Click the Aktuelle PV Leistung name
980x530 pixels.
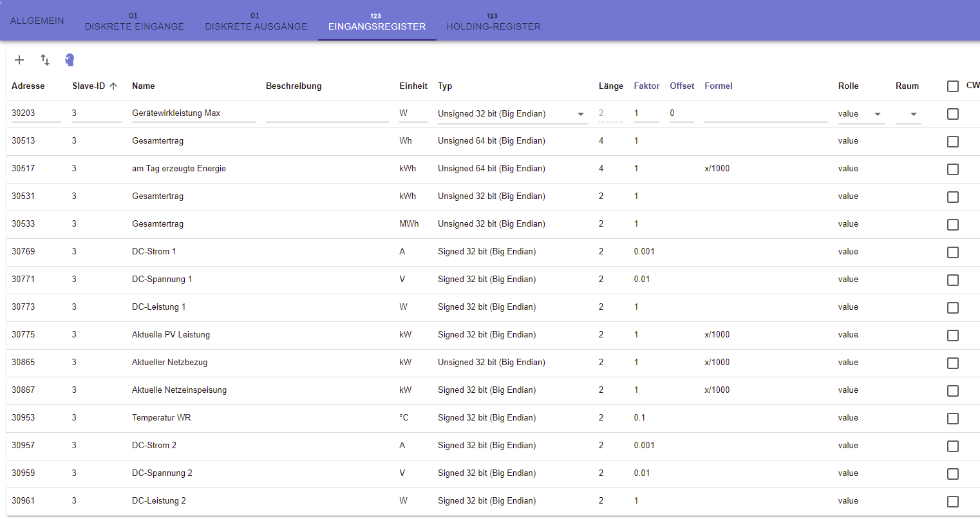pos(171,335)
